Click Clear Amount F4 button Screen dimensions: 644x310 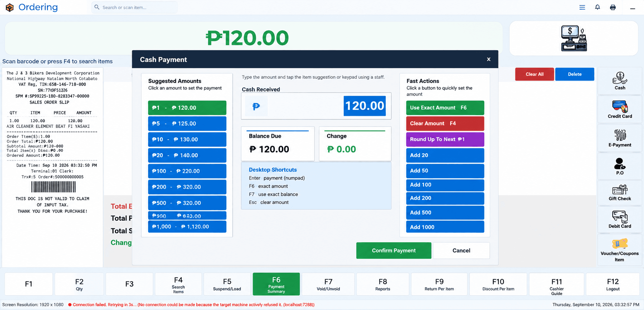coord(445,124)
